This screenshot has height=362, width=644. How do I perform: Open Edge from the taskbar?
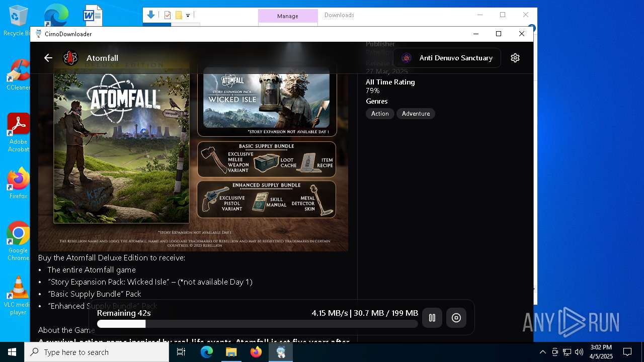coord(207,352)
